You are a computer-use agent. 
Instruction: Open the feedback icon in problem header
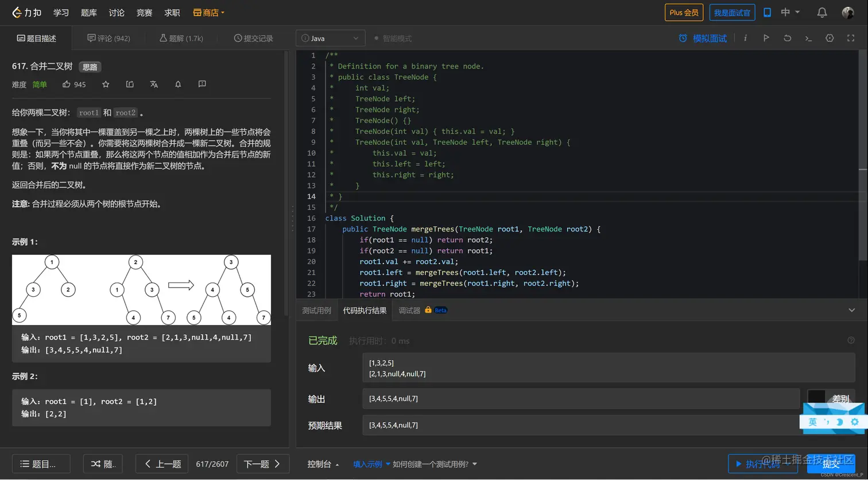coord(202,84)
